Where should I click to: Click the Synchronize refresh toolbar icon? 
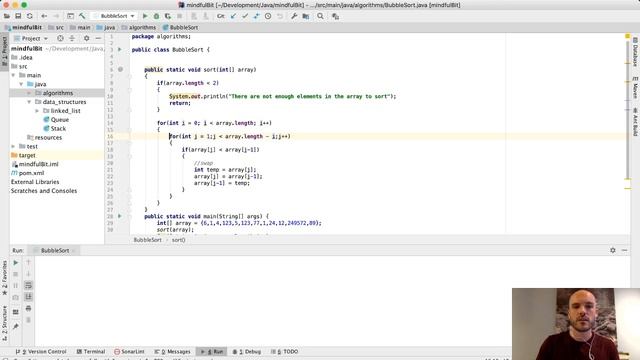click(29, 16)
